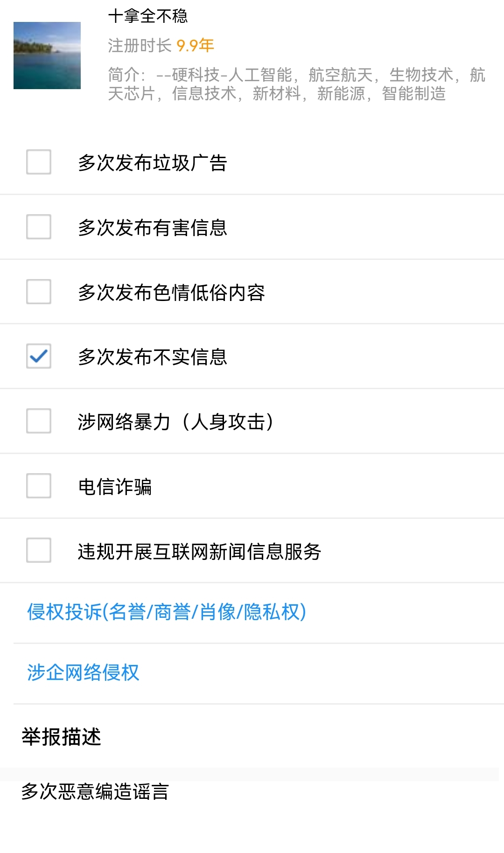Check the 电信诈骗 option box
This screenshot has width=504, height=853.
[x=39, y=486]
